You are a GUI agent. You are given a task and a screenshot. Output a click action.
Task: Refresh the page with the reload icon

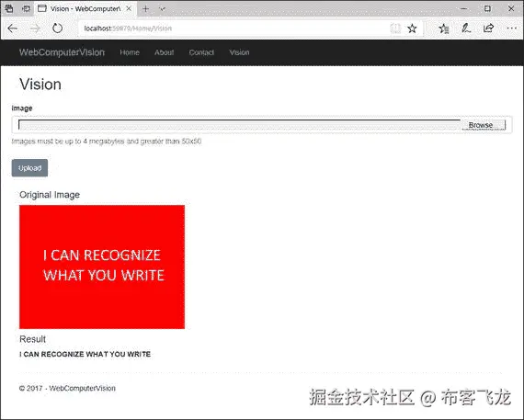pyautogui.click(x=58, y=28)
